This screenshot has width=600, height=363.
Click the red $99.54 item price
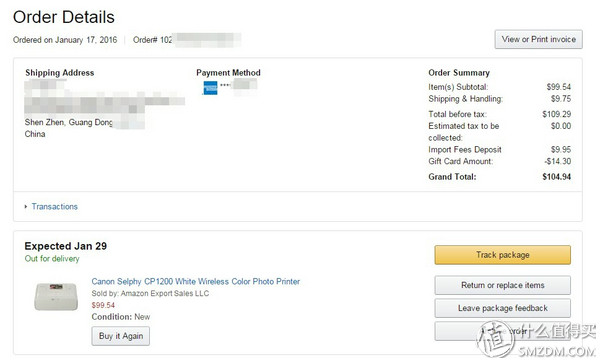coord(103,305)
